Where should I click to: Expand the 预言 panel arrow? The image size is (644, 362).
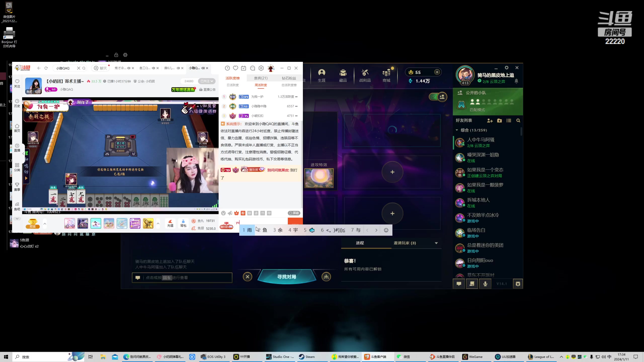click(45, 223)
